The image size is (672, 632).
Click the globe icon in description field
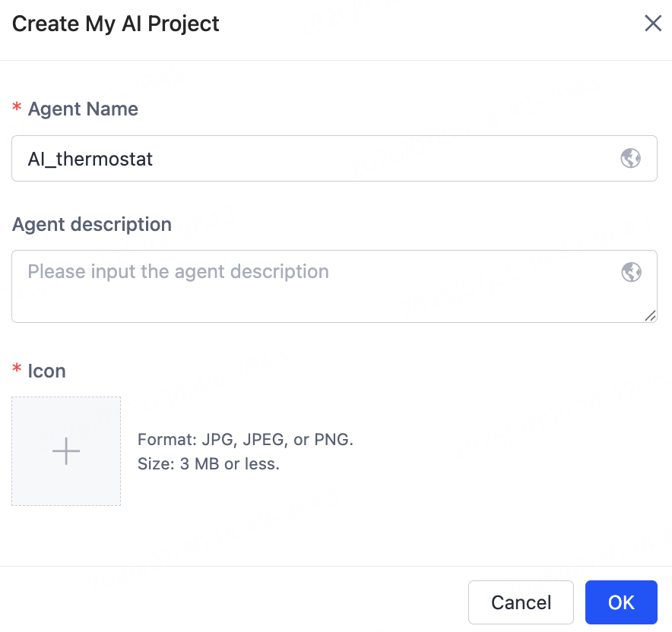tap(631, 272)
